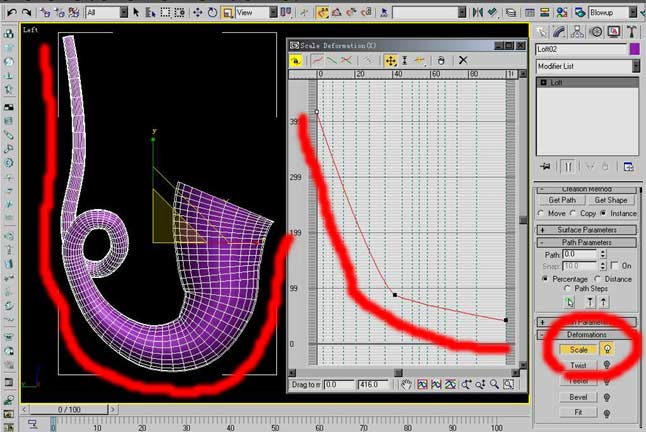The image size is (646, 432).
Task: Select the Percentage radio button
Action: (x=545, y=279)
